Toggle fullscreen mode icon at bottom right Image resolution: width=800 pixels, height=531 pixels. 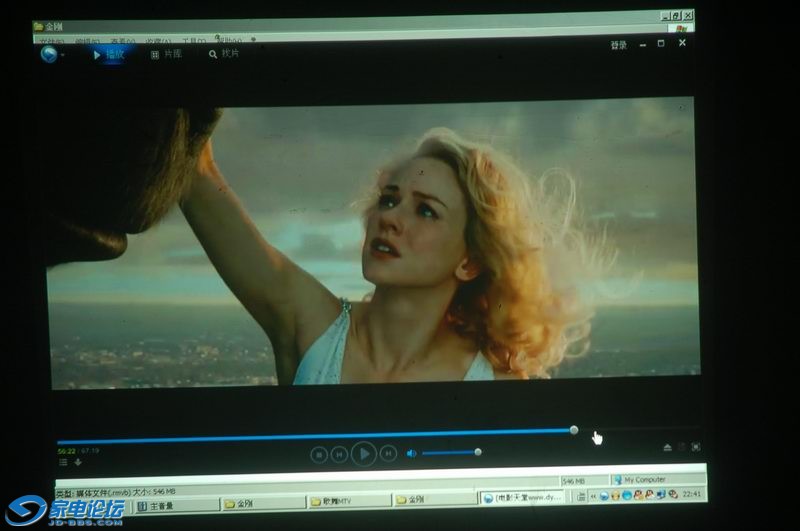click(x=695, y=447)
